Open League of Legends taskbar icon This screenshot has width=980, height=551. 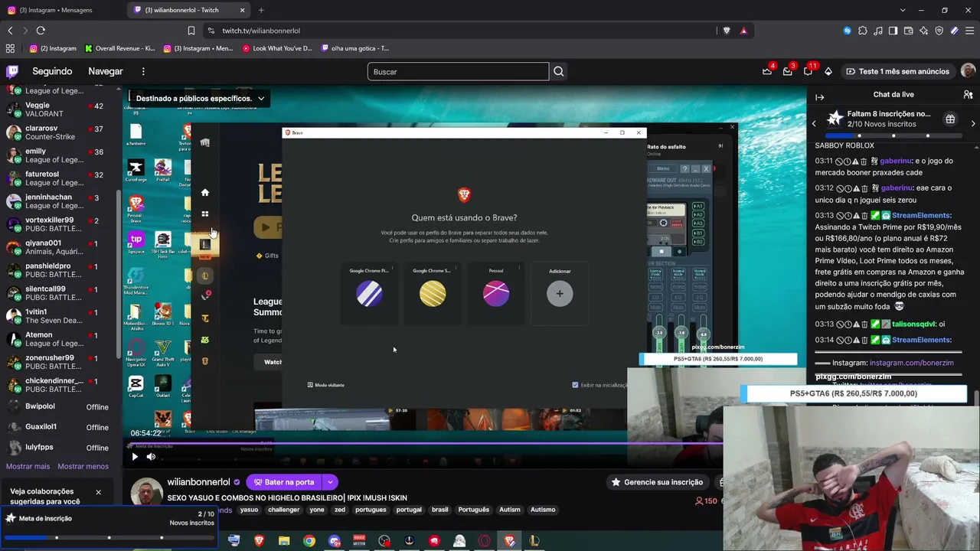coord(534,541)
